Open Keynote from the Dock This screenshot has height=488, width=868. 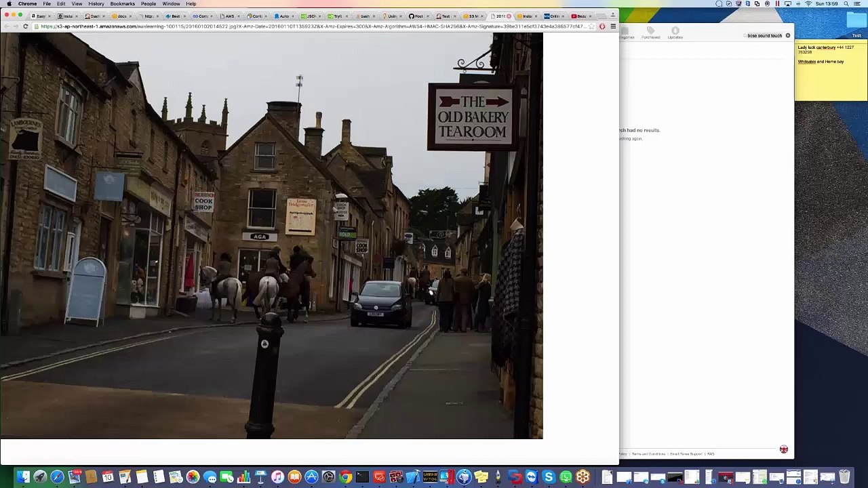260,477
